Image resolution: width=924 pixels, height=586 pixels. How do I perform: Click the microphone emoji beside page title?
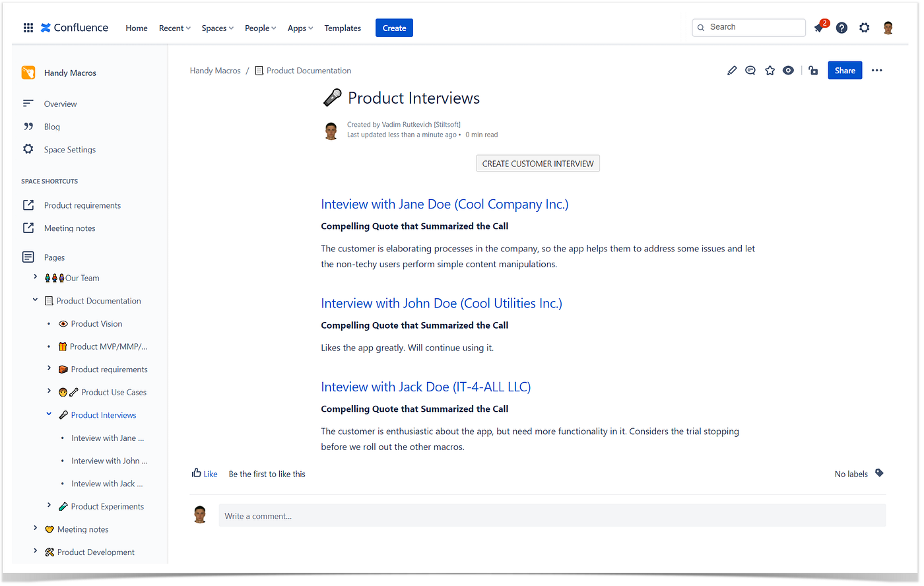pyautogui.click(x=332, y=98)
